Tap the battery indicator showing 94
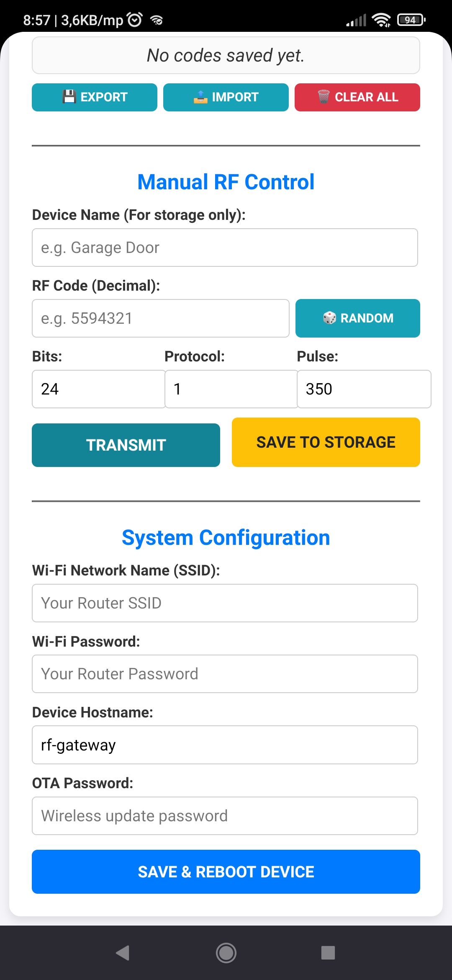The width and height of the screenshot is (452, 980). (411, 20)
